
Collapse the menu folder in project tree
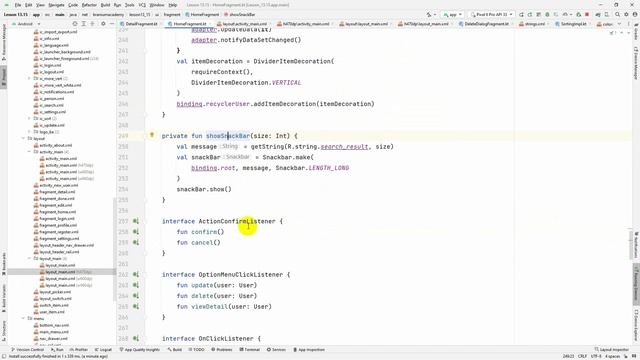coord(23,318)
